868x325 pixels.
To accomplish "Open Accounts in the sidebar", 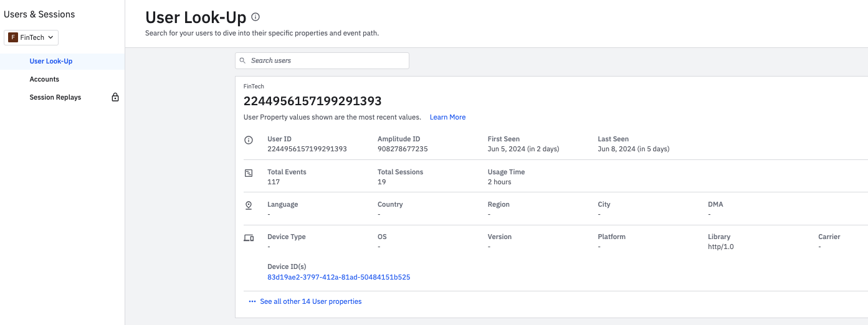I will tap(44, 79).
